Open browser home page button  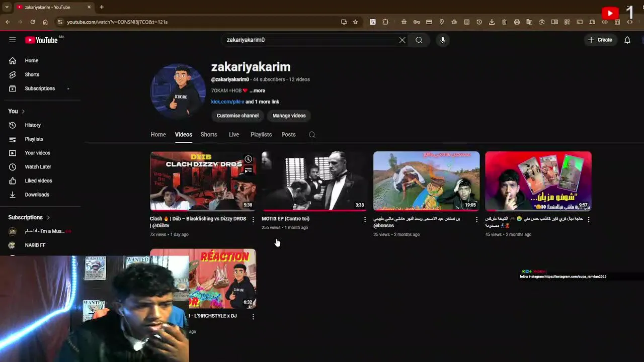pyautogui.click(x=45, y=22)
